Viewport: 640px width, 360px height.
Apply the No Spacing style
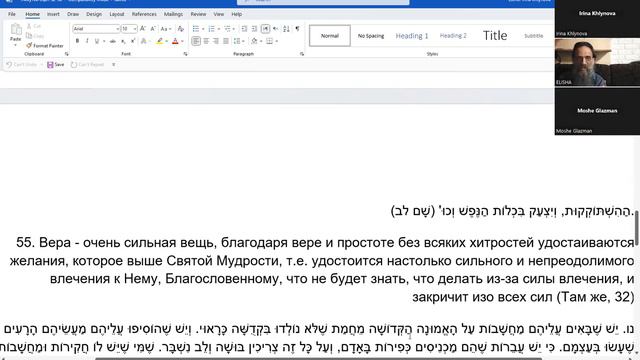tap(371, 36)
